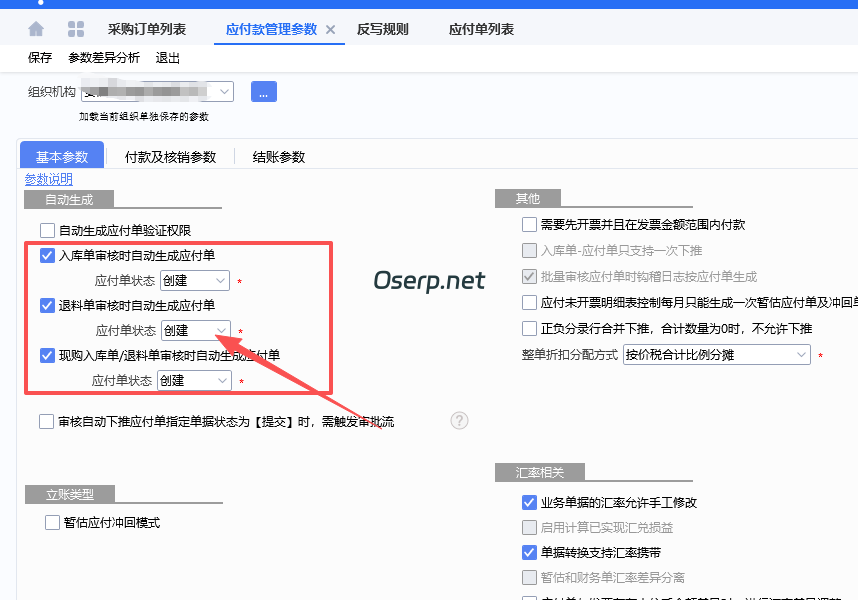
Task: Open the 组织机构 dropdown
Action: pyautogui.click(x=223, y=91)
